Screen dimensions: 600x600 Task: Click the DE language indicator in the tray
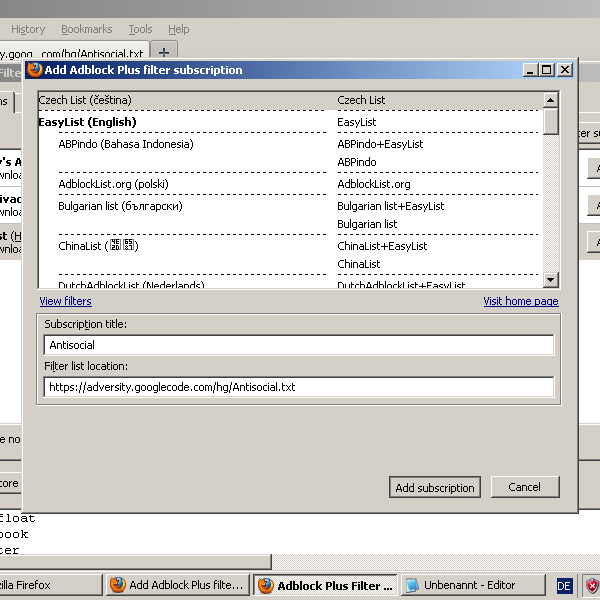[564, 585]
